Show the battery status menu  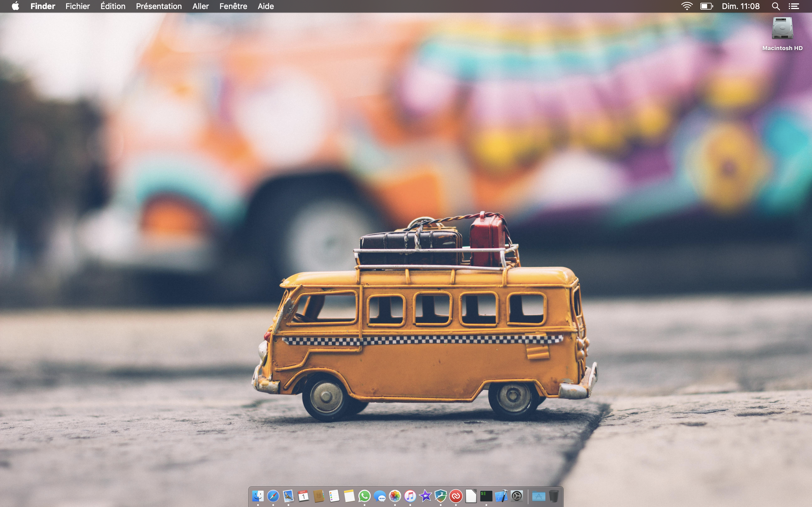[x=706, y=6]
